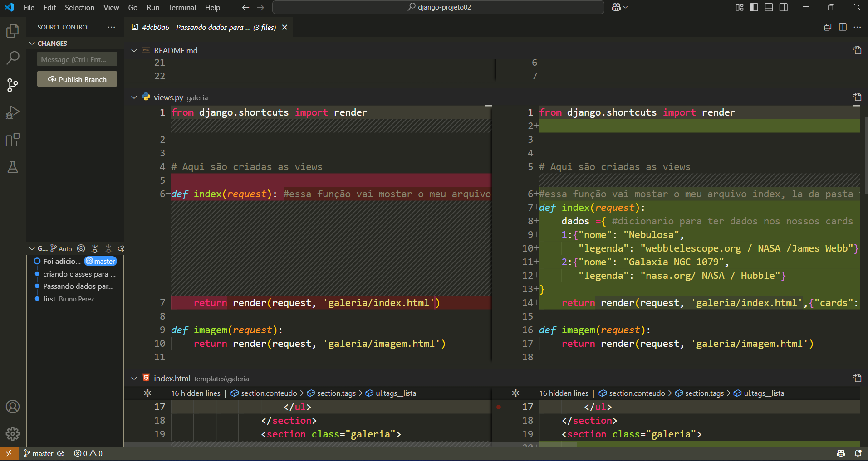Collapse the Graph section in source control
This screenshot has width=868, height=461.
pyautogui.click(x=32, y=248)
